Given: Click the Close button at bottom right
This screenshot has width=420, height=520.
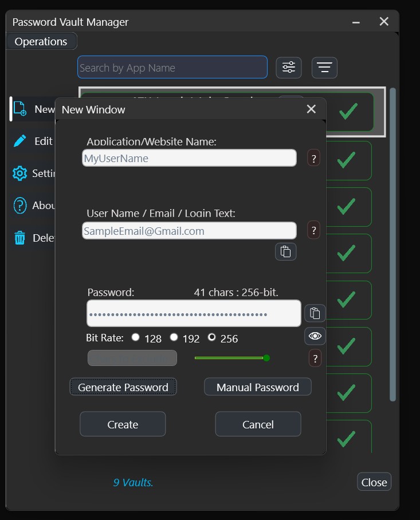Looking at the screenshot, I should (x=374, y=482).
